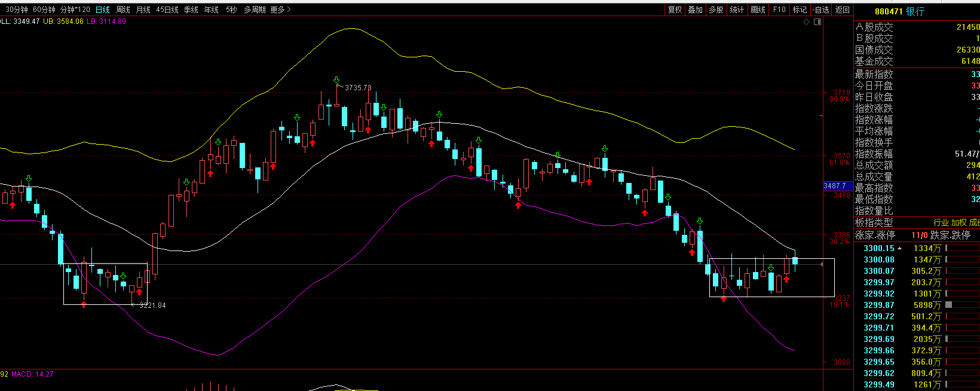The width and height of the screenshot is (980, 391).
Task: Click the volume bar beside 5898万
Action: click(948, 305)
